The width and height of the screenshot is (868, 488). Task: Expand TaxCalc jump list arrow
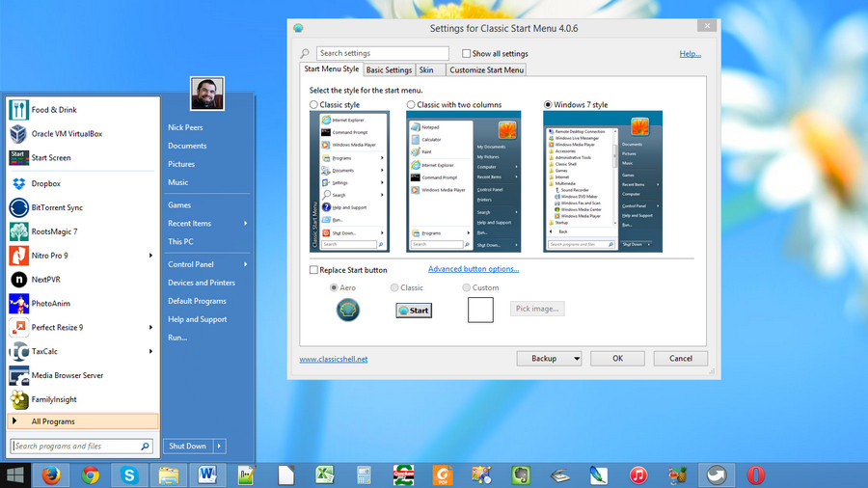[x=150, y=351]
